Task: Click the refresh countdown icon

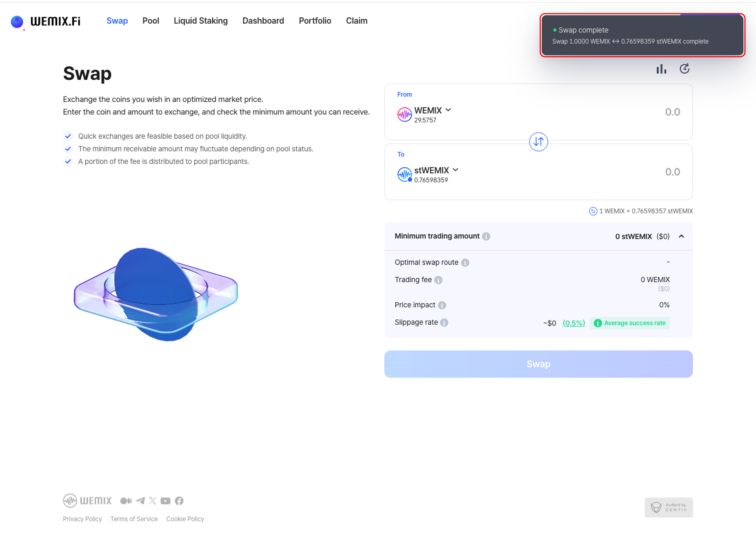Action: pos(684,69)
